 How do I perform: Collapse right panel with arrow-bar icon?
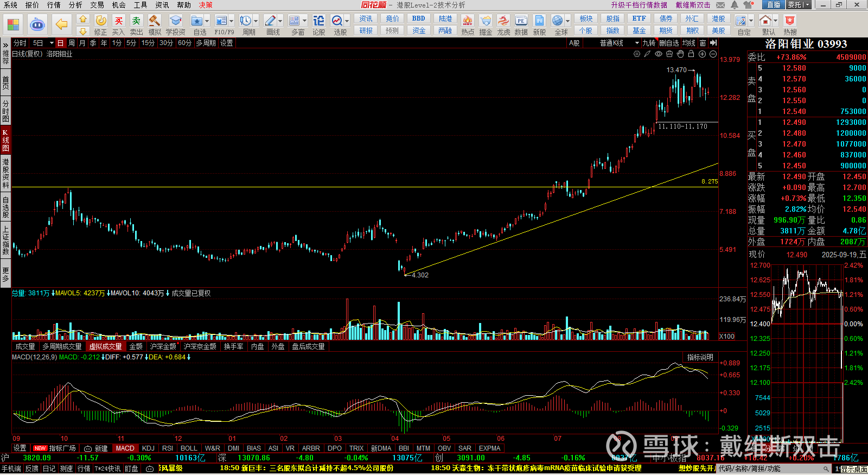click(x=713, y=43)
